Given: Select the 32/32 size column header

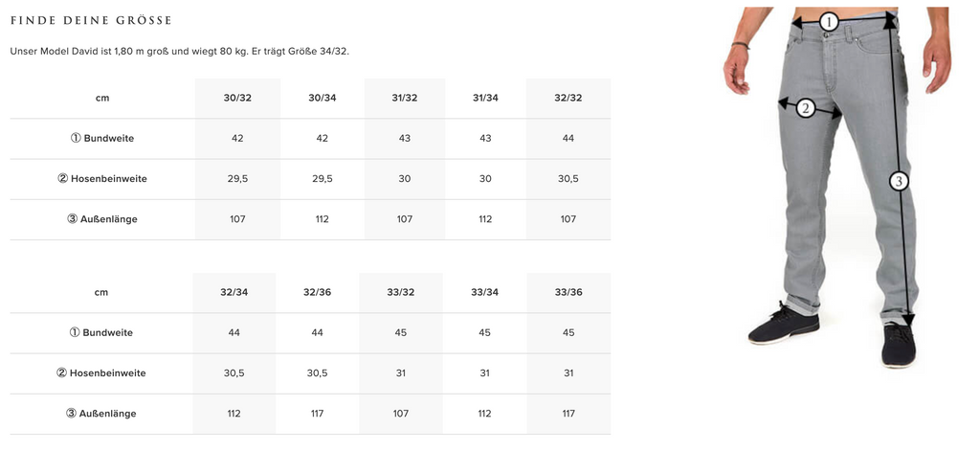Looking at the screenshot, I should tap(568, 99).
